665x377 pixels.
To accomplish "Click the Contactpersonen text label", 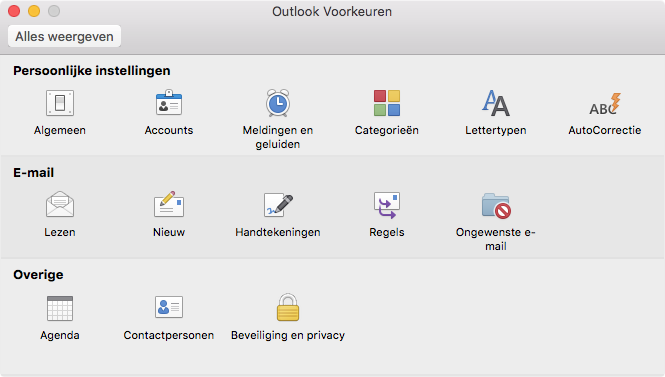I will click(x=169, y=335).
